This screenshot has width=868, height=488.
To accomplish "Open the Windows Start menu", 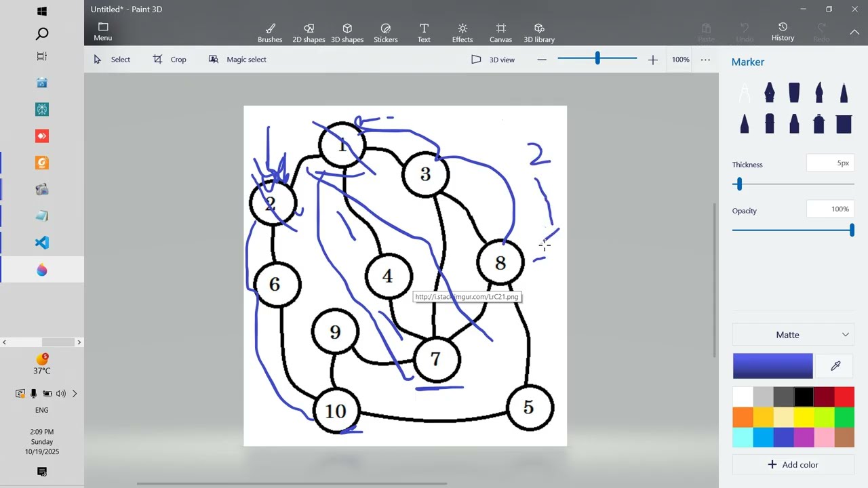I will coord(42,12).
